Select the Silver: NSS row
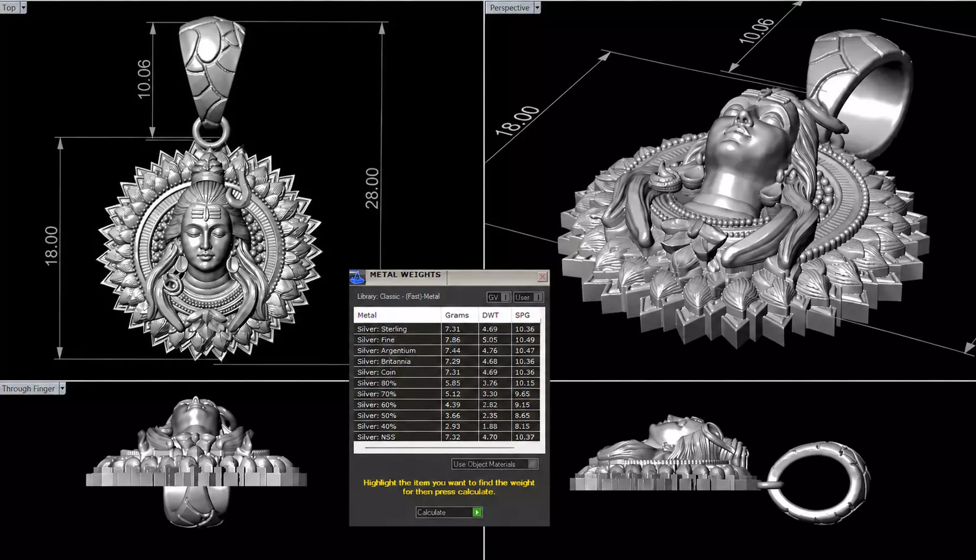Image resolution: width=976 pixels, height=560 pixels. pos(447,437)
